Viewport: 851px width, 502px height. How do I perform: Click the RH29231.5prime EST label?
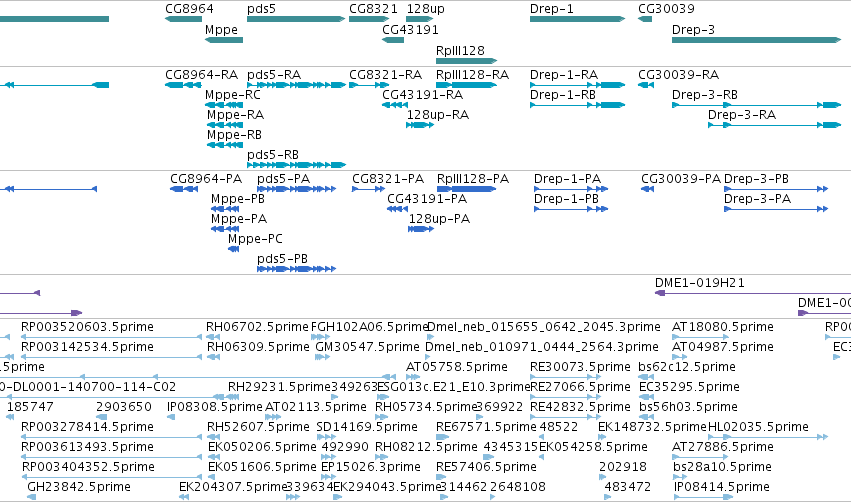(279, 387)
